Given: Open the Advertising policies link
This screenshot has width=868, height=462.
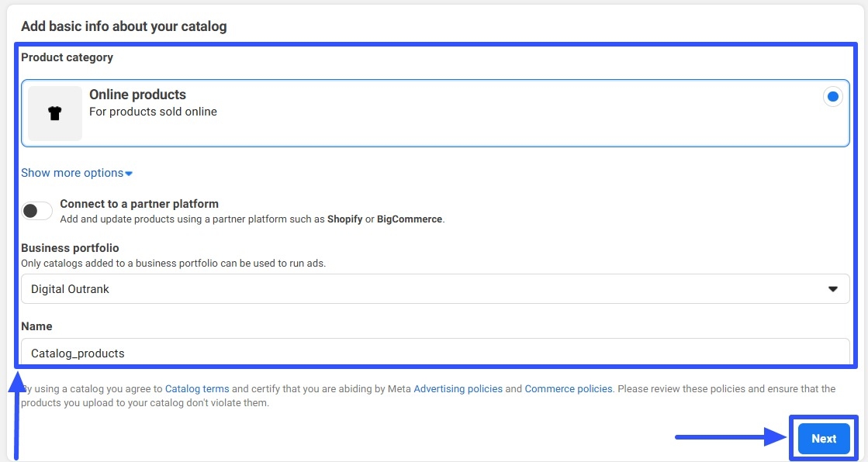Looking at the screenshot, I should [x=458, y=389].
